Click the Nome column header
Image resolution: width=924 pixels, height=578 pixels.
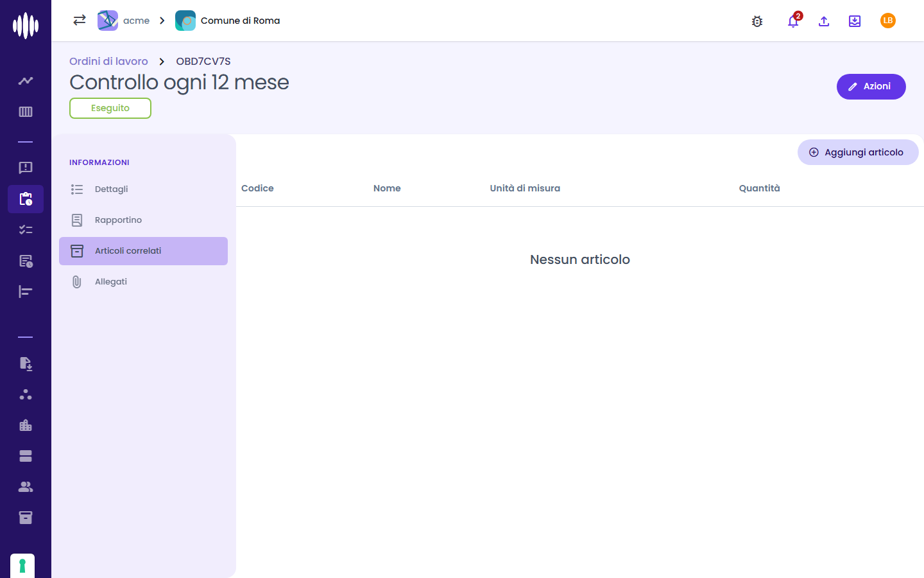point(387,188)
